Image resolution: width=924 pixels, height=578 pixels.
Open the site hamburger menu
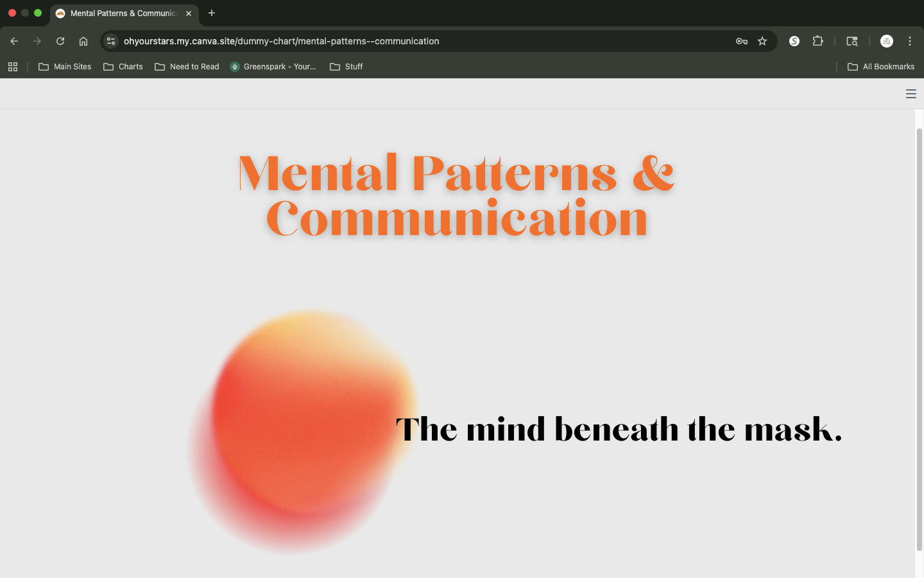[x=911, y=94]
